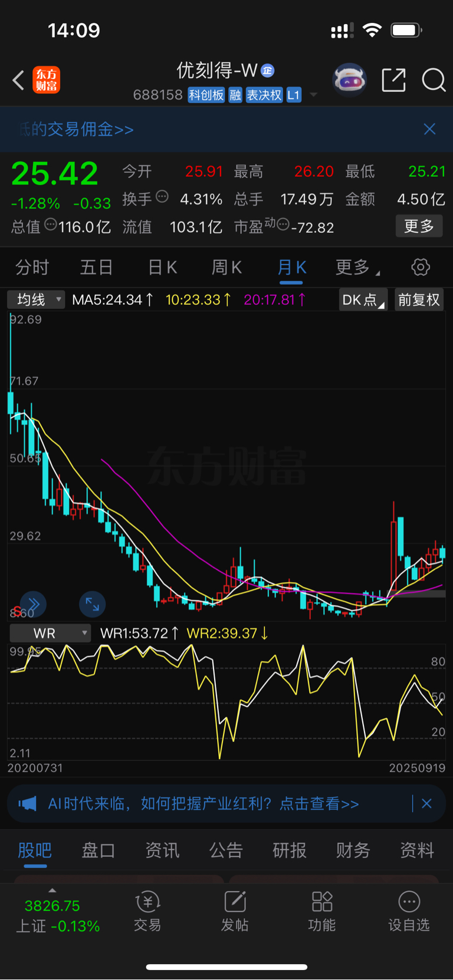The image size is (453, 980).
Task: Go back using the left arrow
Action: [x=18, y=80]
